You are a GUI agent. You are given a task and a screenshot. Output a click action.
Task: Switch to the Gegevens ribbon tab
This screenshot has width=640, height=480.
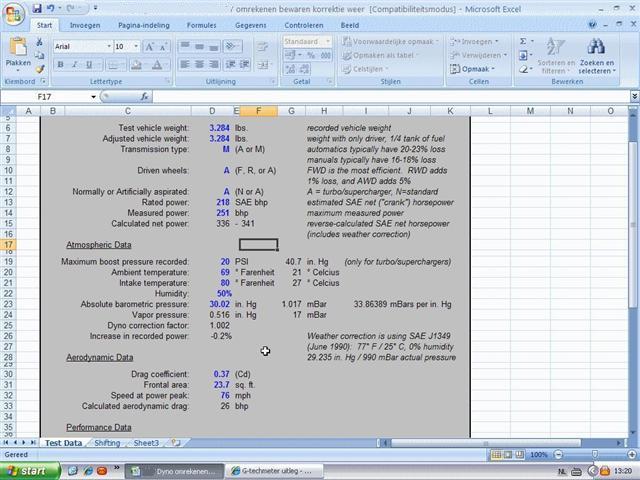(250, 25)
